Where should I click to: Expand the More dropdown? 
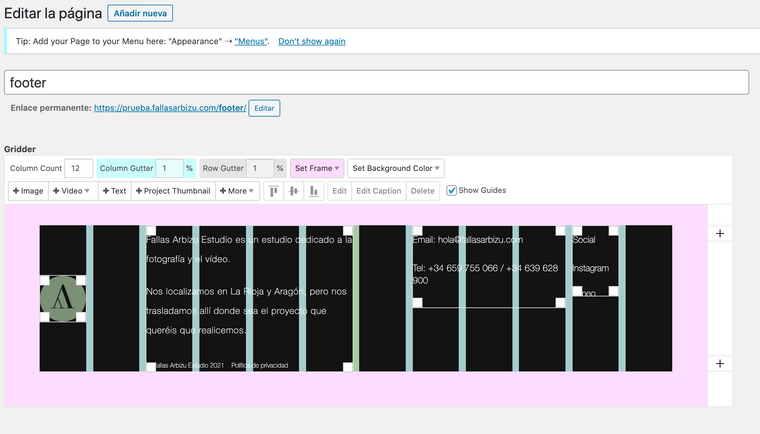click(237, 191)
